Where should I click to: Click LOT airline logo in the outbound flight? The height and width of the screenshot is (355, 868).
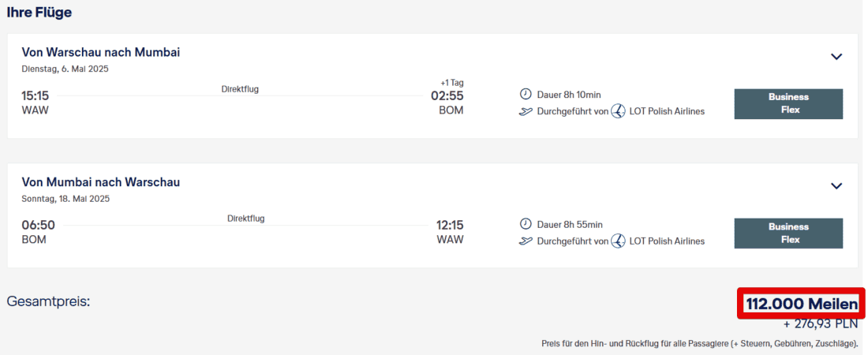point(619,111)
